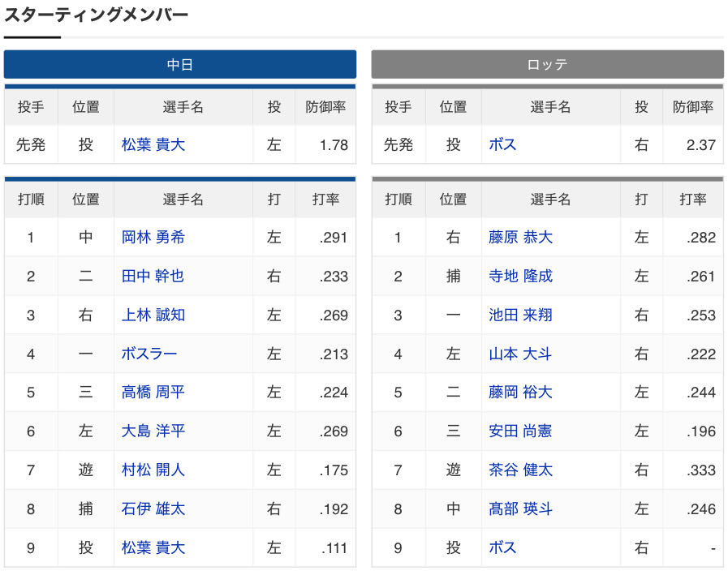This screenshot has width=728, height=575.
Task: Open Lotte starting pitcher ボス link
Action: coord(502,145)
